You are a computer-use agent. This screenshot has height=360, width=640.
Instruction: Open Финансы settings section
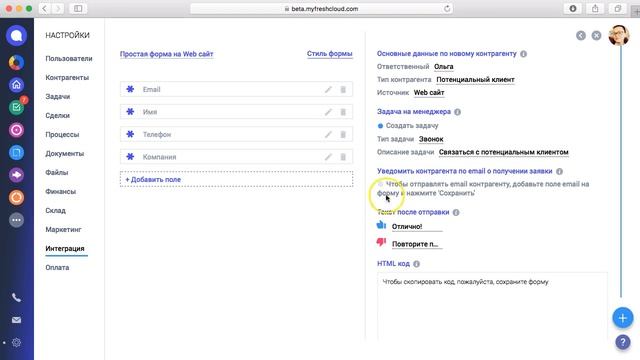60,192
